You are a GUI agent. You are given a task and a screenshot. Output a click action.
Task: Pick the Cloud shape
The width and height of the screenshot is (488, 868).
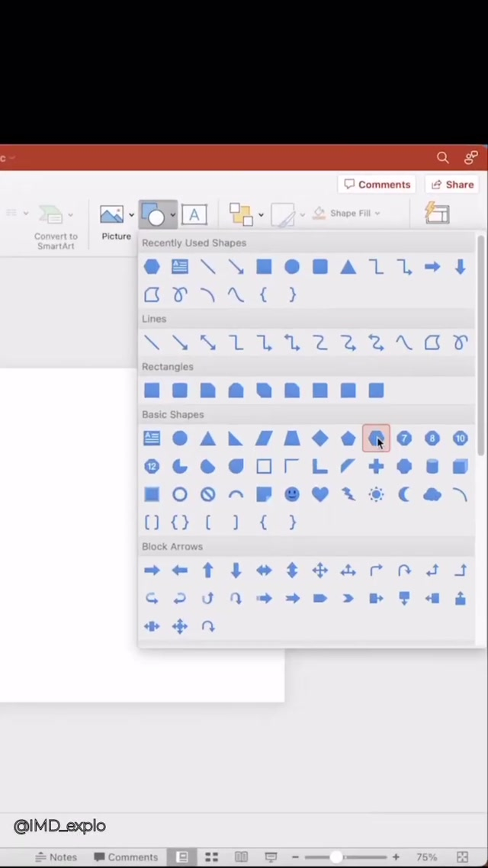[x=432, y=494]
